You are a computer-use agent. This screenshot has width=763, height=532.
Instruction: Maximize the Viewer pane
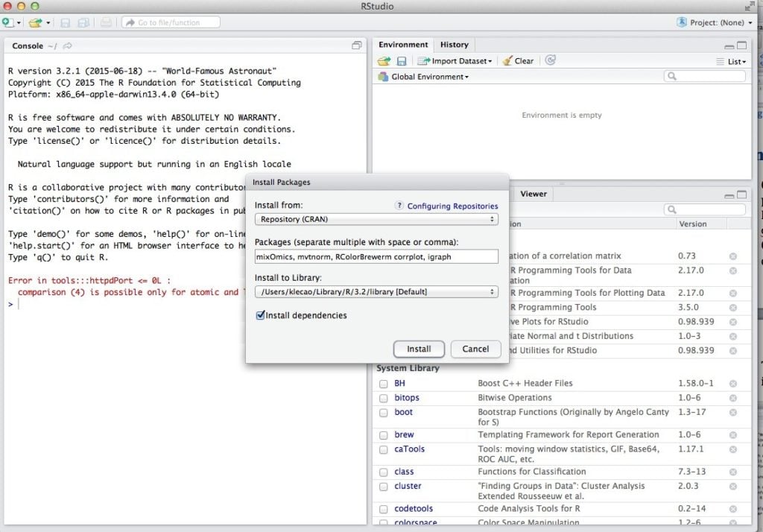[x=741, y=194]
